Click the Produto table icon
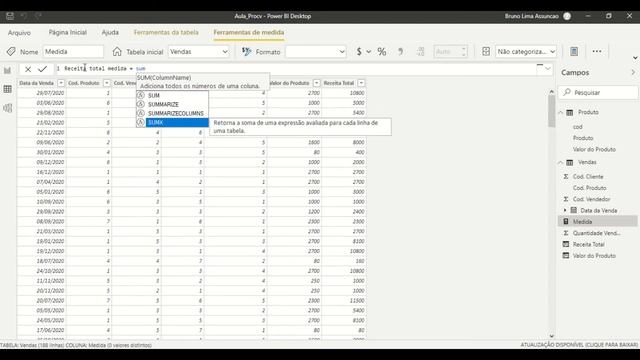Viewport: 640px width, 360px height. click(570, 112)
